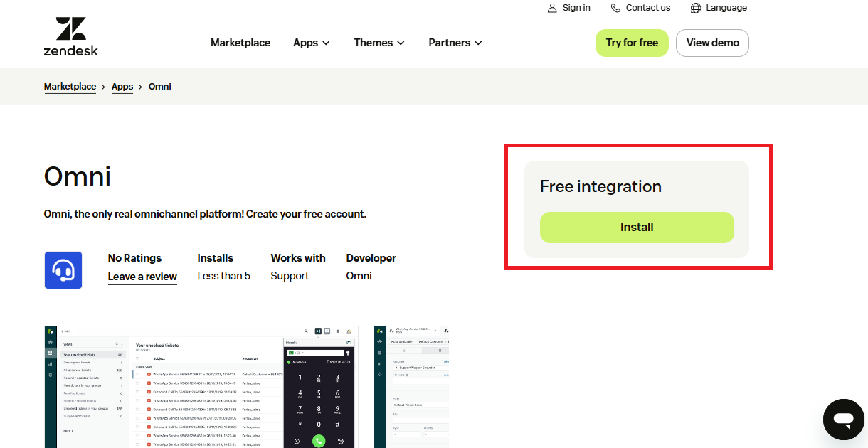Open the chat widget bubble
Viewport: 868px width, 448px height.
[x=844, y=420]
